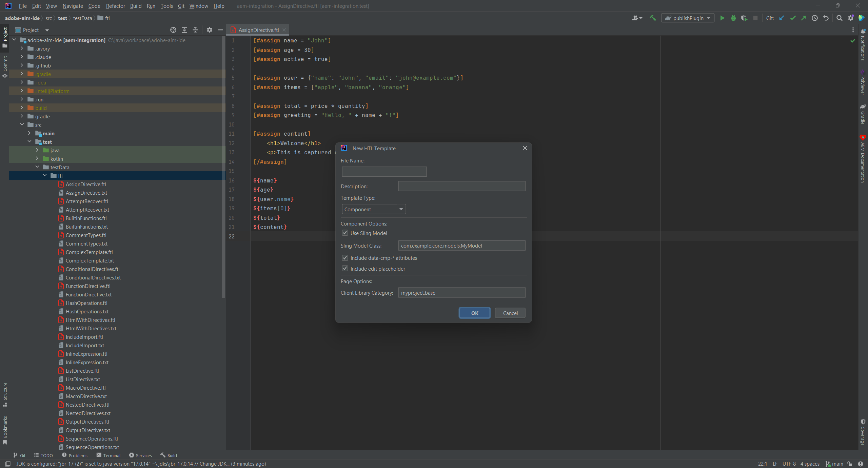Expand the build folder
The width and height of the screenshot is (868, 468).
(22, 108)
